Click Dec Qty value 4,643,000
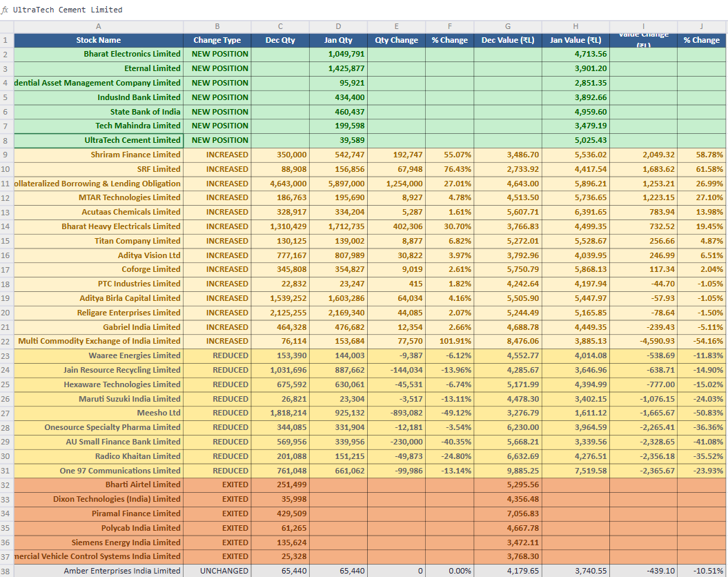The width and height of the screenshot is (728, 577). tap(280, 184)
